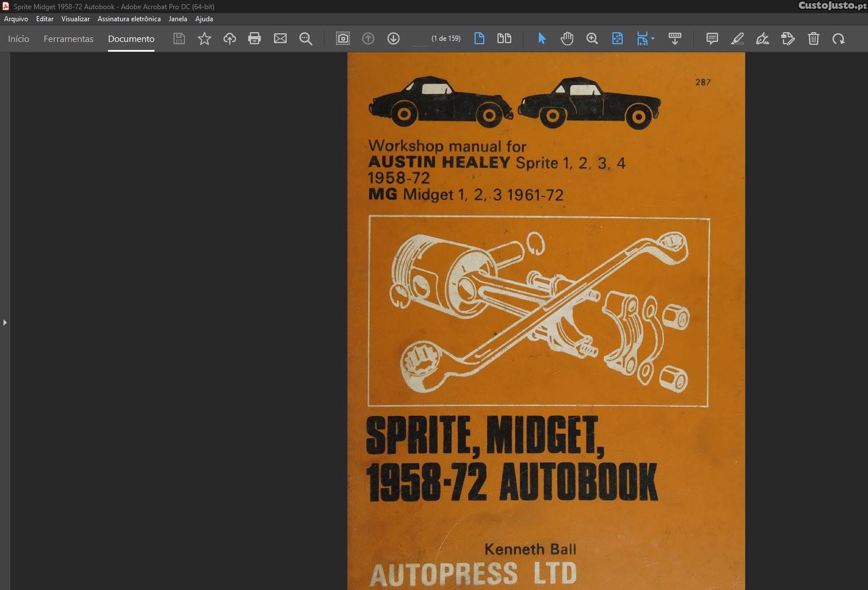Expand the left navigation pane

(5, 323)
